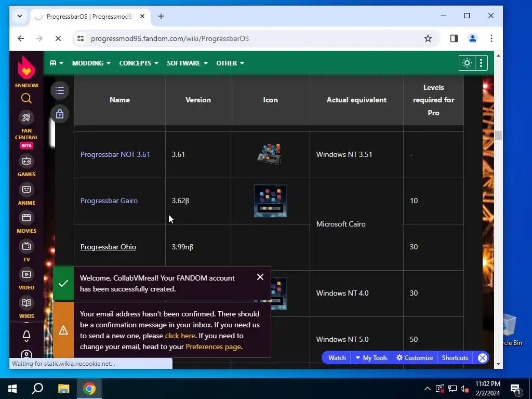The height and width of the screenshot is (399, 532).
Task: Open the table of contents list icon
Action: tap(60, 90)
